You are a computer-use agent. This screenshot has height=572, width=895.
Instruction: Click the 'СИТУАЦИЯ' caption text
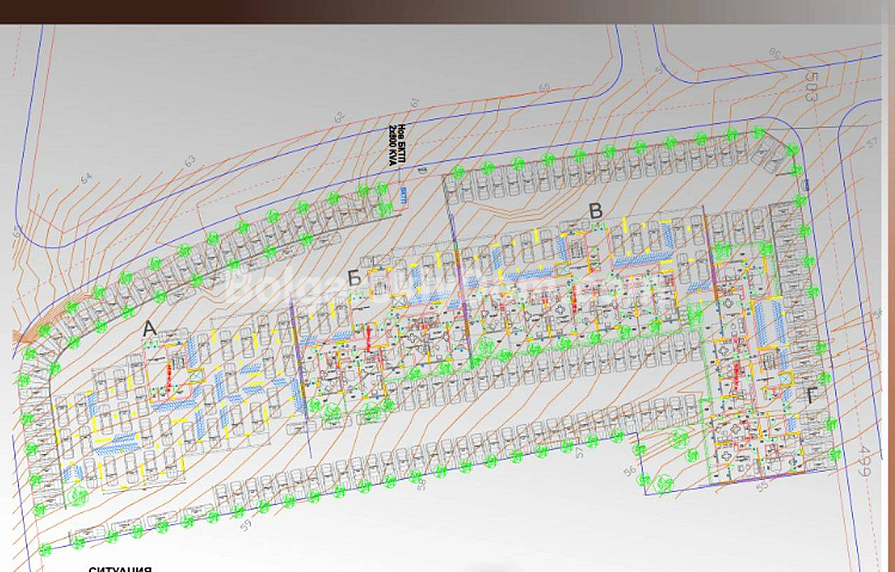(x=120, y=568)
